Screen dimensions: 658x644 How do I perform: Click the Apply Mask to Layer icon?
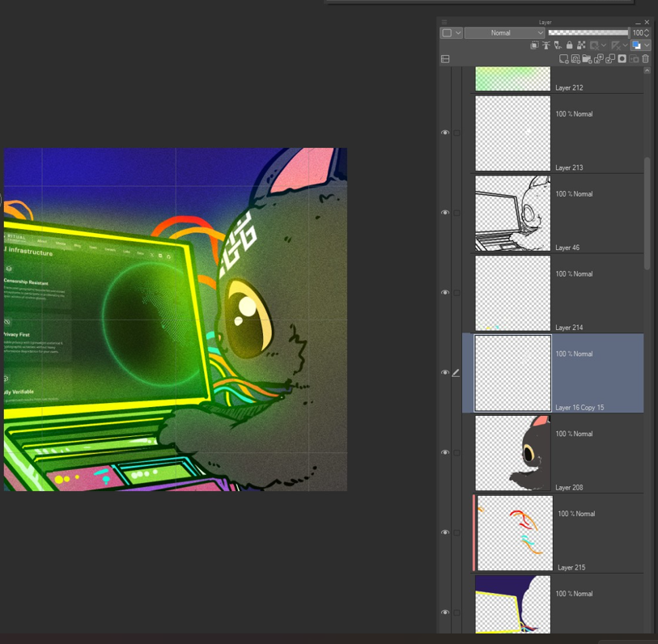click(x=634, y=59)
